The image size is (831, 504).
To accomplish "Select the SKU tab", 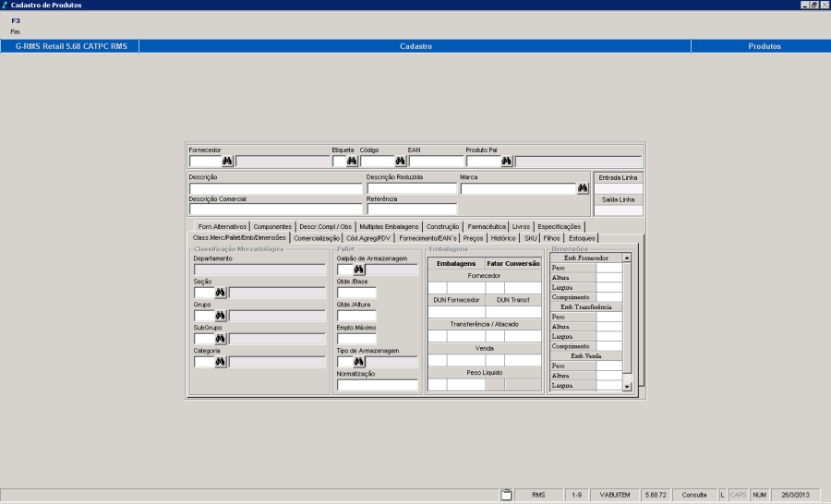I will tap(531, 238).
